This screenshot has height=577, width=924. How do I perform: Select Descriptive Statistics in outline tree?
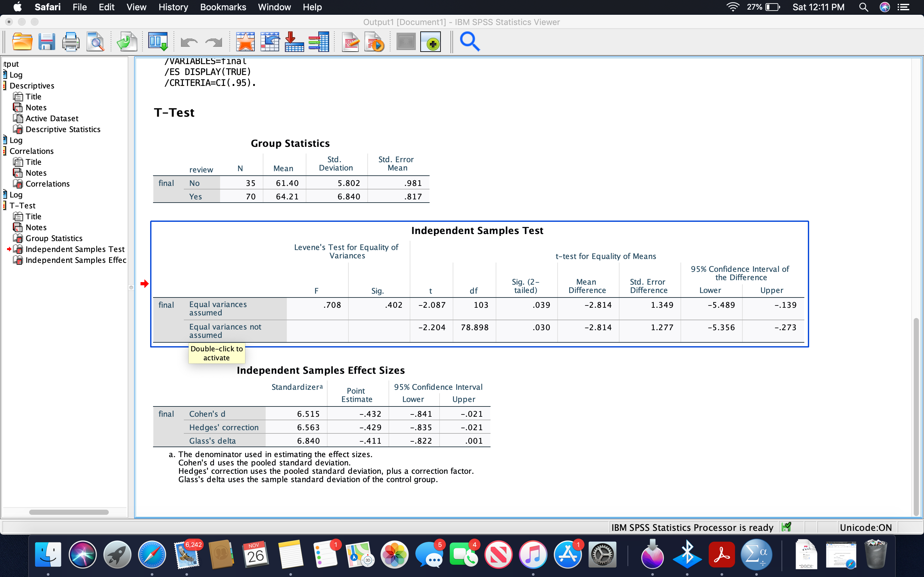click(63, 130)
